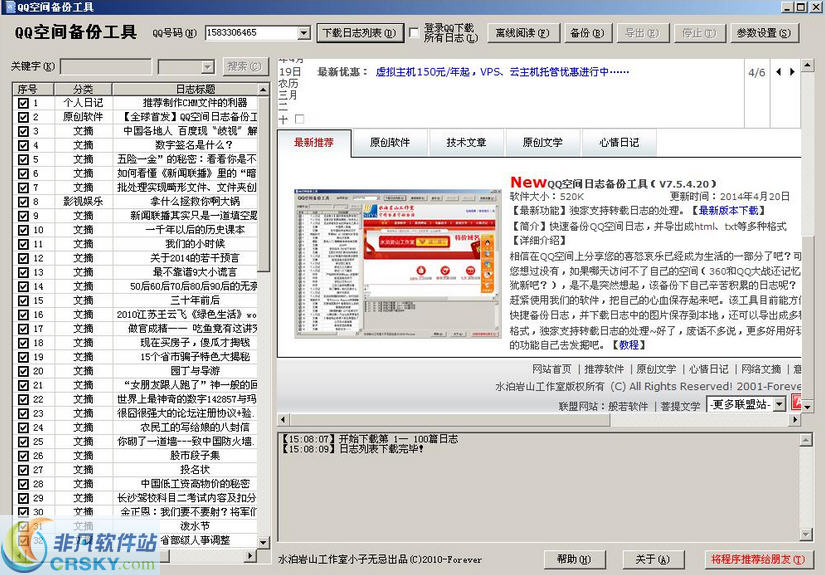Screen dimensions: 825x575
Task: Switch to the 心情日记 tab
Action: (619, 143)
